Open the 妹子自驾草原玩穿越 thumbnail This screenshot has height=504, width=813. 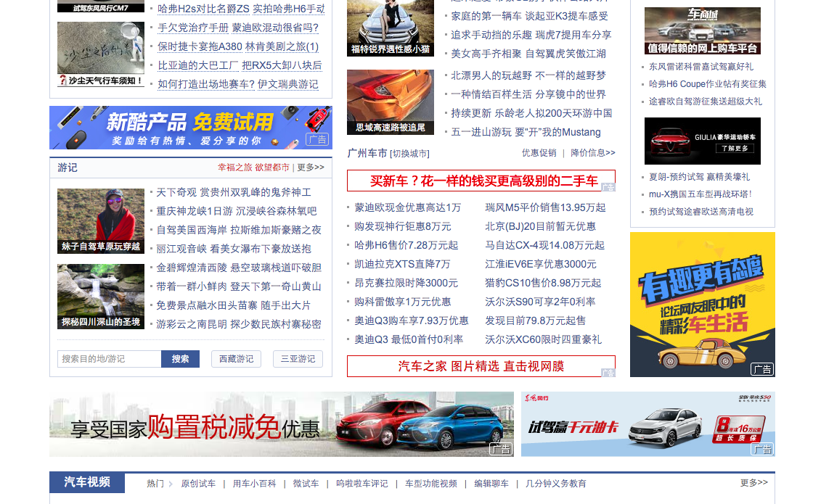pyautogui.click(x=101, y=221)
